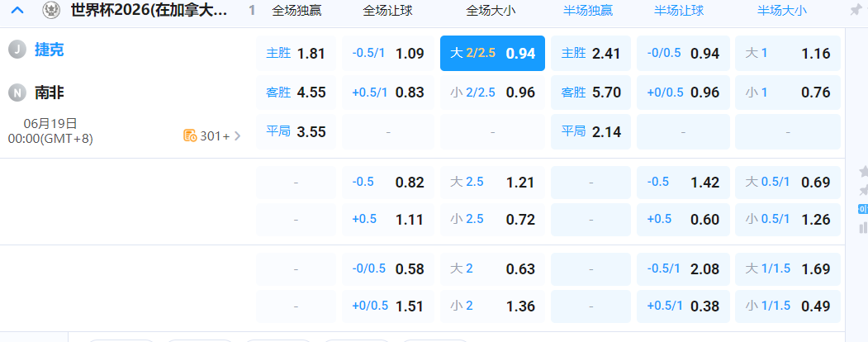The width and height of the screenshot is (868, 342).
Task: Click the 全场让球 column header
Action: (387, 11)
